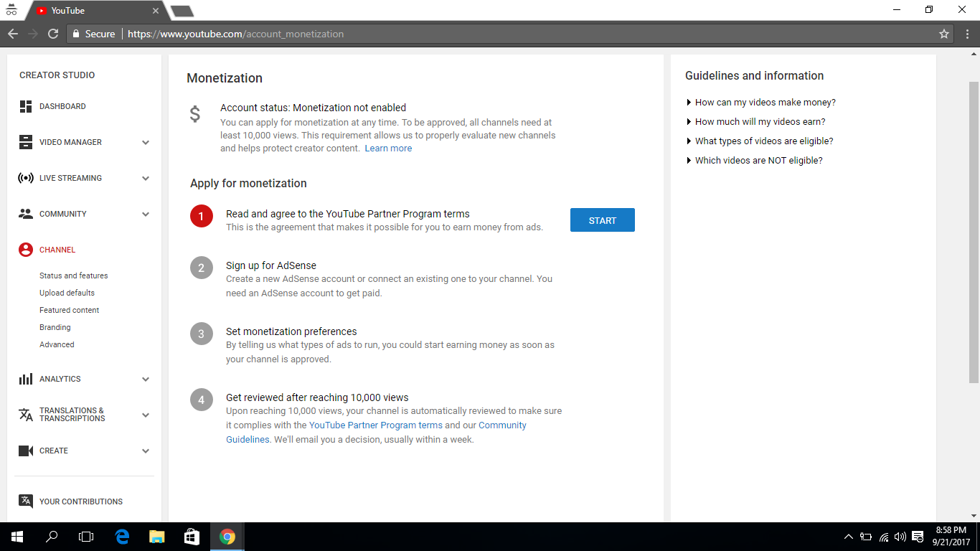Click the DASHBOARD sidebar label
The height and width of the screenshot is (551, 980).
point(62,106)
